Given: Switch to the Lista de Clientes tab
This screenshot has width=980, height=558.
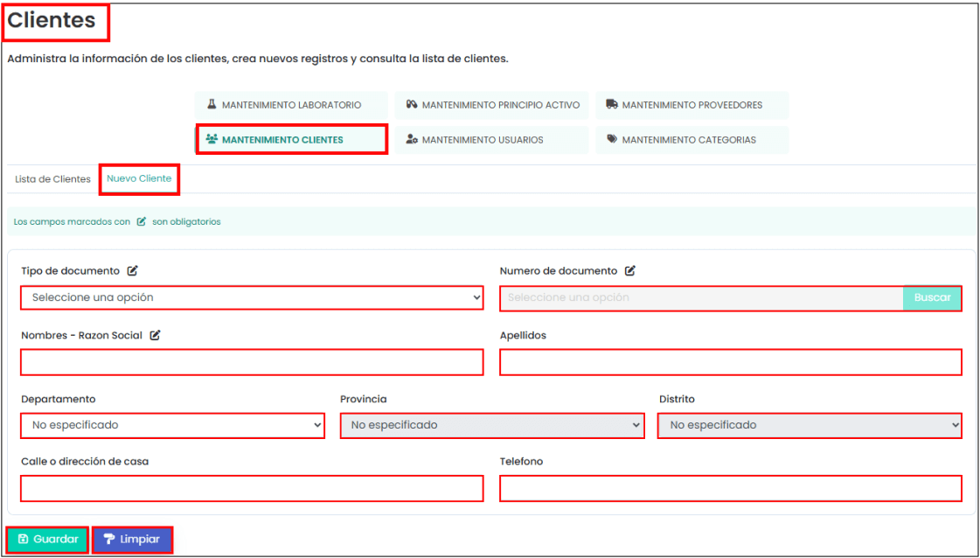Looking at the screenshot, I should pos(52,179).
